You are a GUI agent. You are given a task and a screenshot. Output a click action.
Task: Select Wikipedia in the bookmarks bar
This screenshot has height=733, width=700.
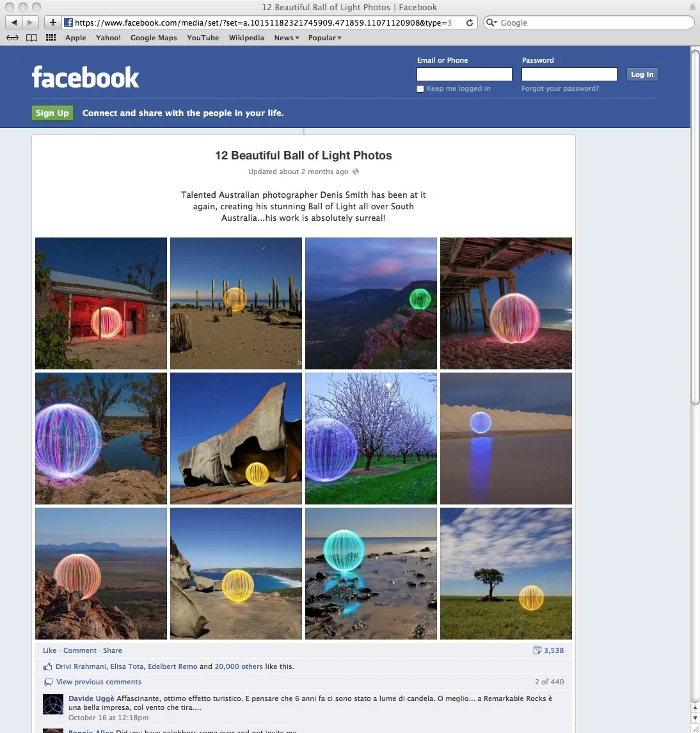point(246,38)
